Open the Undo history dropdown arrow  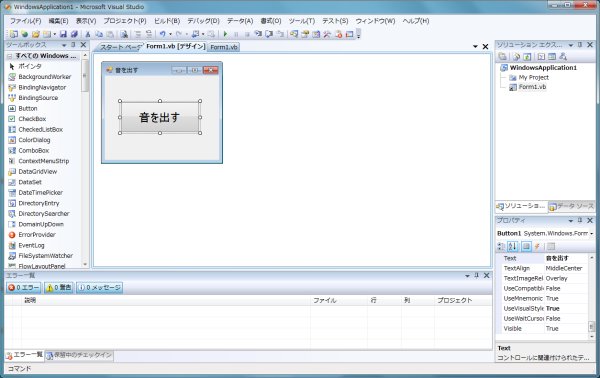[x=170, y=34]
